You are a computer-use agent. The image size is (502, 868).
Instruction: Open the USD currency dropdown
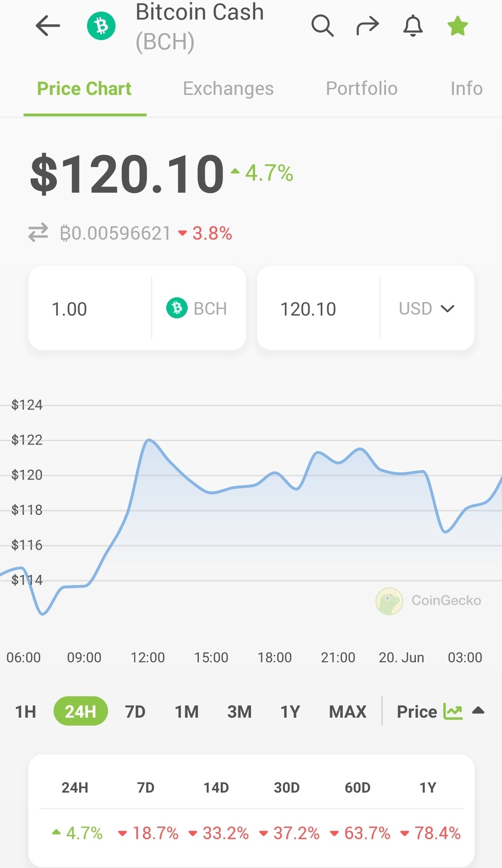(x=427, y=308)
